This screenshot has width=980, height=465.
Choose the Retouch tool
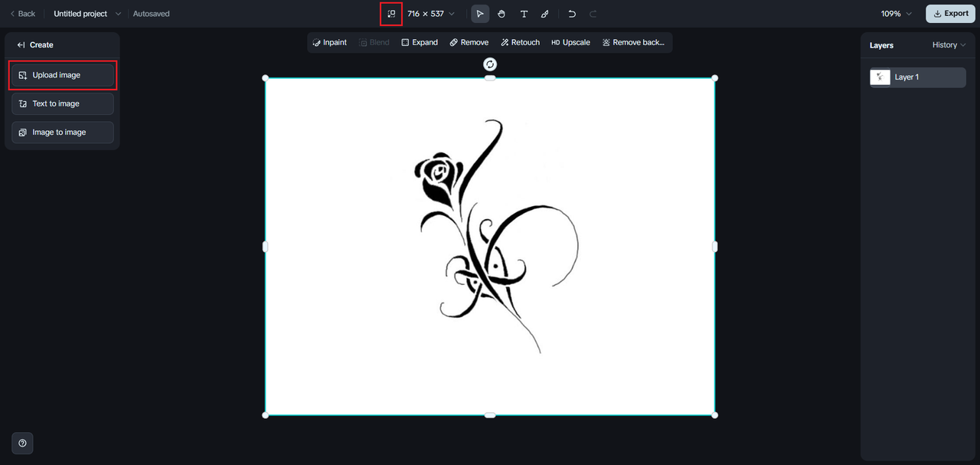pyautogui.click(x=521, y=43)
